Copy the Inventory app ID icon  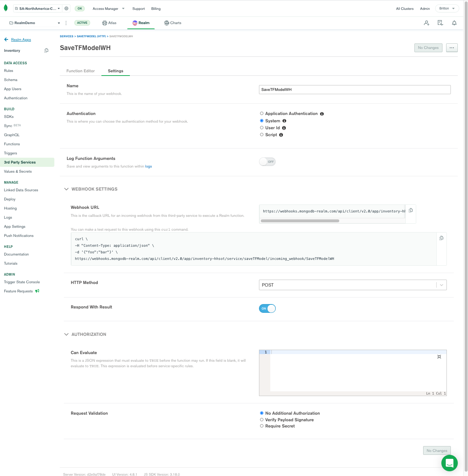[46, 50]
